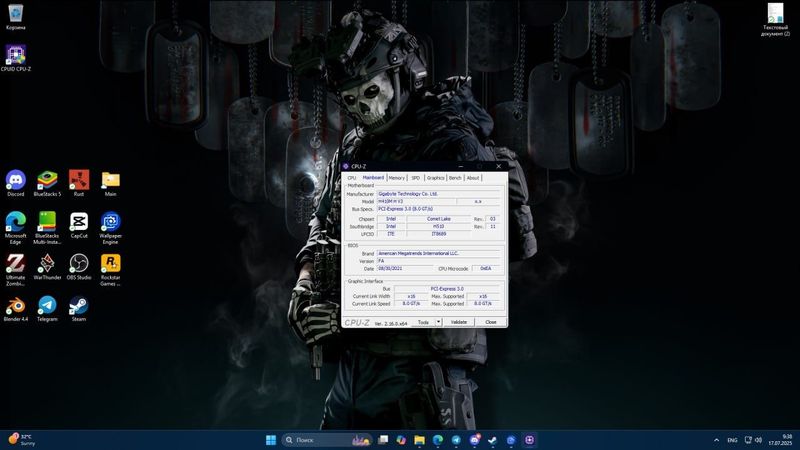The width and height of the screenshot is (800, 450).
Task: Open Telegram from the taskbar
Action: pos(456,440)
